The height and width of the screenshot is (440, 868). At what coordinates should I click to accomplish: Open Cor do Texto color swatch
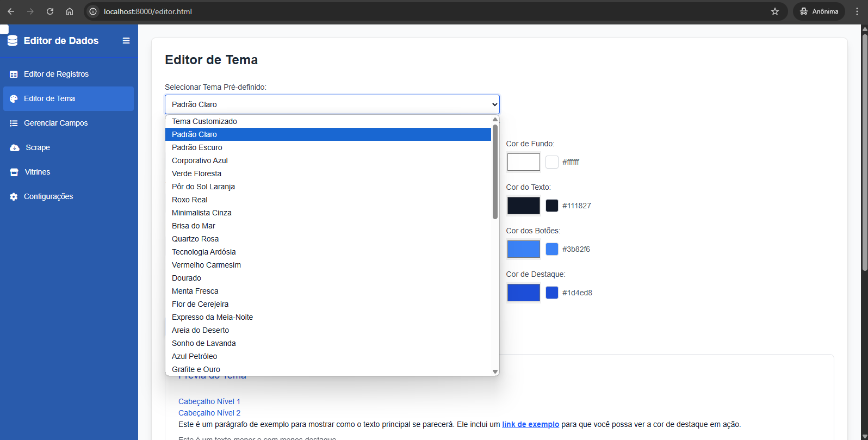pyautogui.click(x=523, y=206)
